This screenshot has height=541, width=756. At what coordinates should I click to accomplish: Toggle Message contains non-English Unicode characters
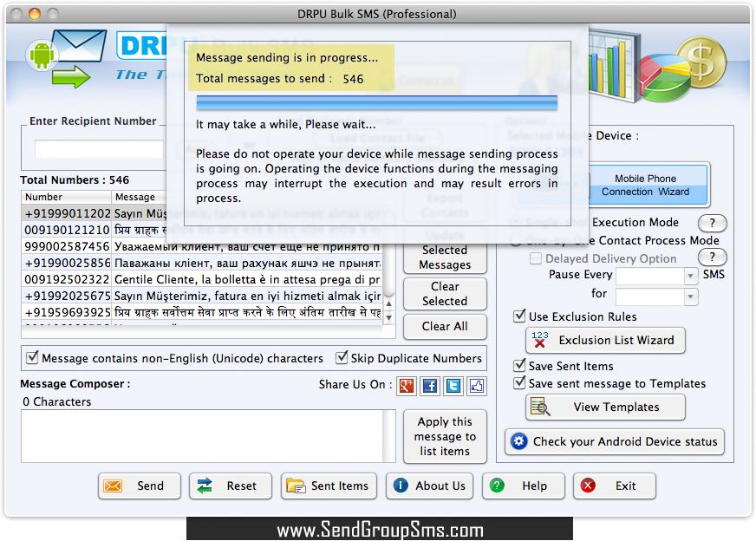[x=32, y=357]
